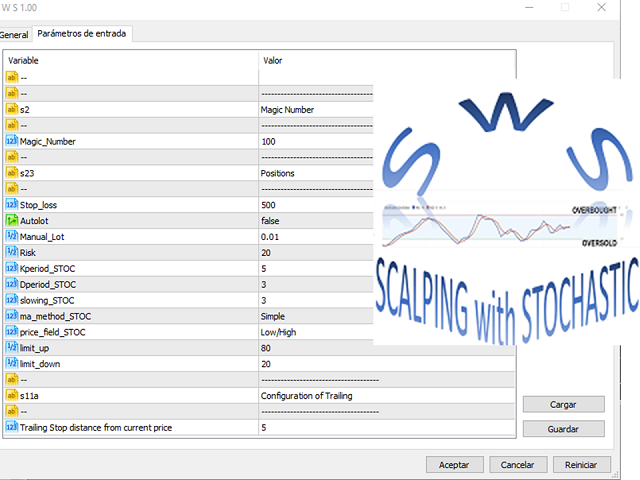Click the decimal icon beside Manual_Lot
640x480 pixels.
click(x=12, y=236)
